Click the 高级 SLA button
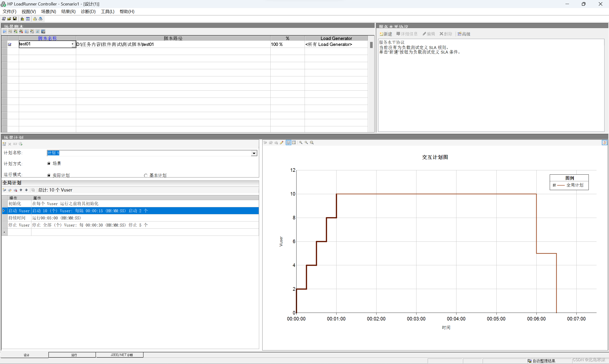This screenshot has width=609, height=364. pos(464,34)
